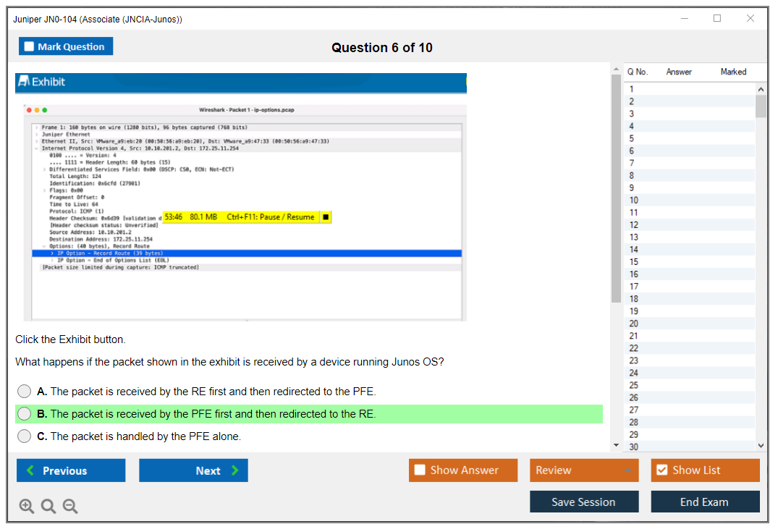The height and width of the screenshot is (532, 778).
Task: Select question 14 in the question list
Action: [x=634, y=250]
